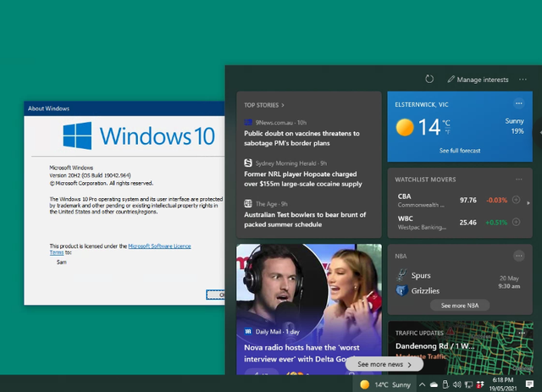The width and height of the screenshot is (542, 392).
Task: Show hidden system tray icons
Action: (x=421, y=384)
